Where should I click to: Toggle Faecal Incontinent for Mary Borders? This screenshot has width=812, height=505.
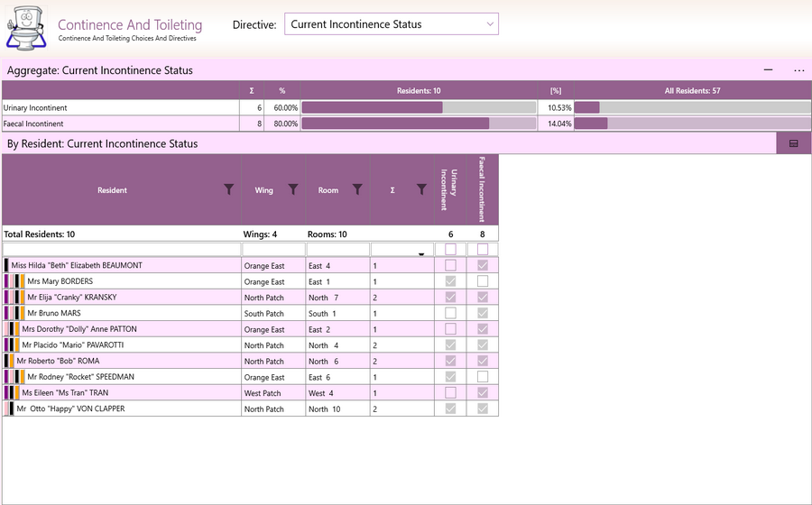(x=483, y=281)
